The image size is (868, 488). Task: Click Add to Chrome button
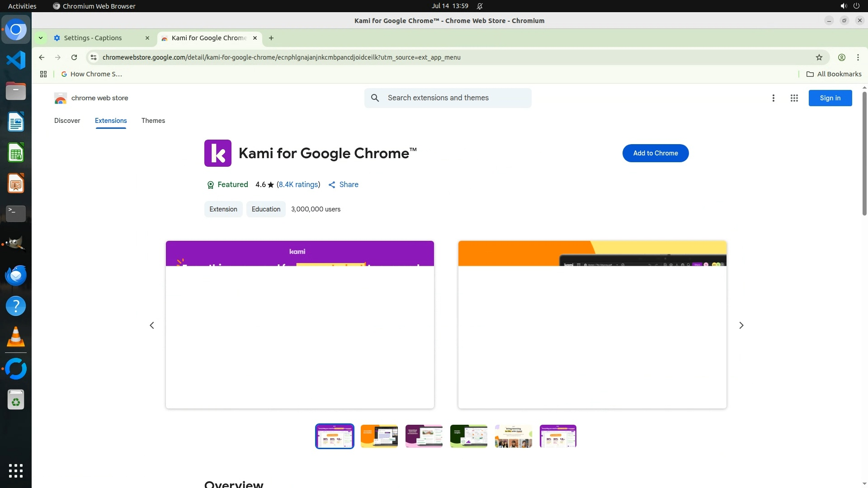(x=655, y=153)
